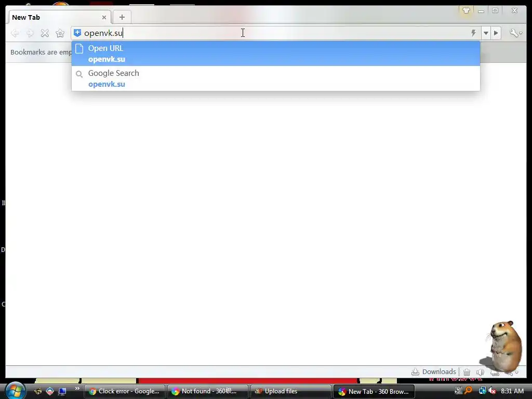Maximize the browser window

tap(495, 10)
